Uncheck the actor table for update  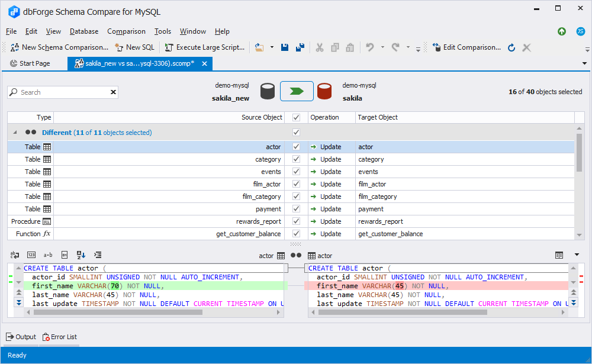(295, 146)
